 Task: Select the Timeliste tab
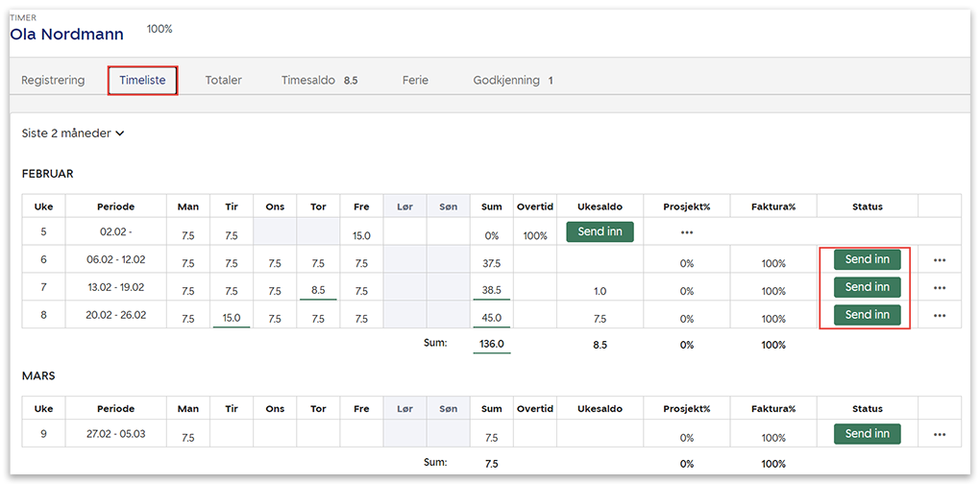[143, 81]
